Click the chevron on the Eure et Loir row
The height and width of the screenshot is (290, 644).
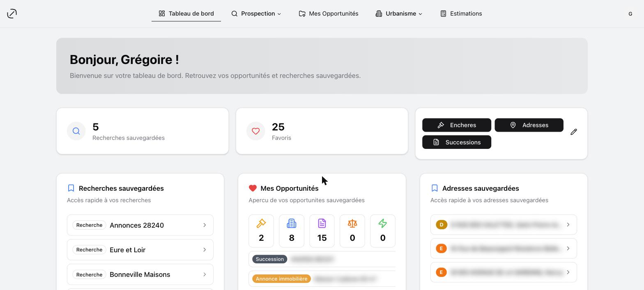(x=205, y=250)
